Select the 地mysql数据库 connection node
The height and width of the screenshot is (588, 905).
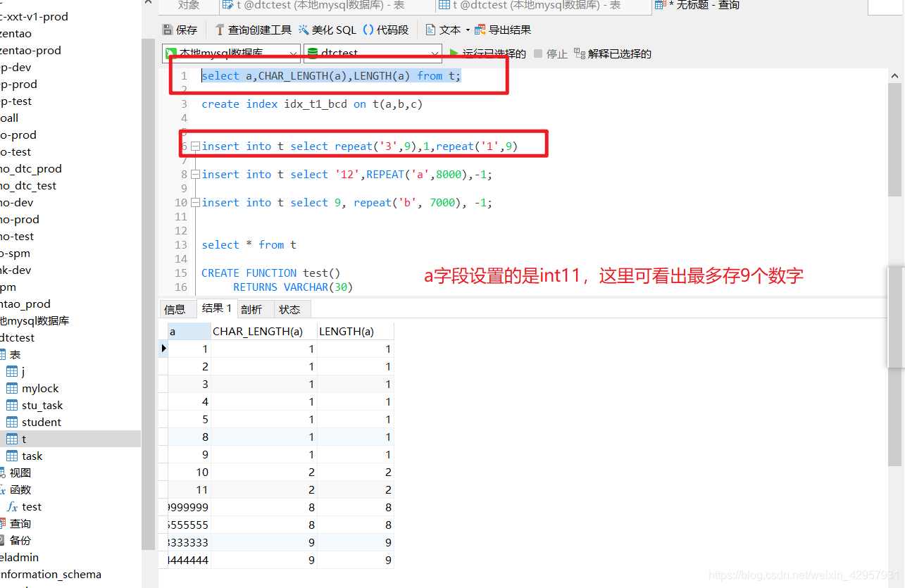(35, 320)
